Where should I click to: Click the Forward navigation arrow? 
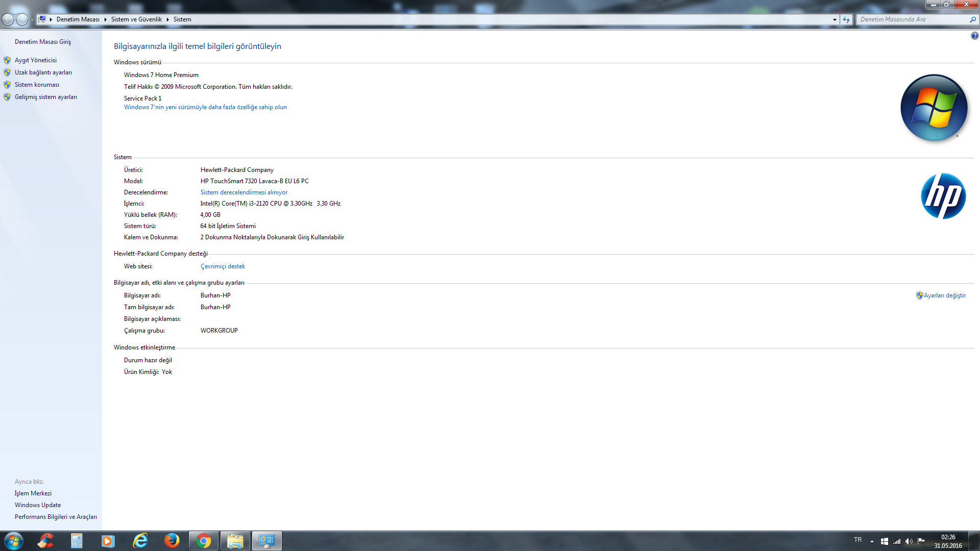[22, 19]
